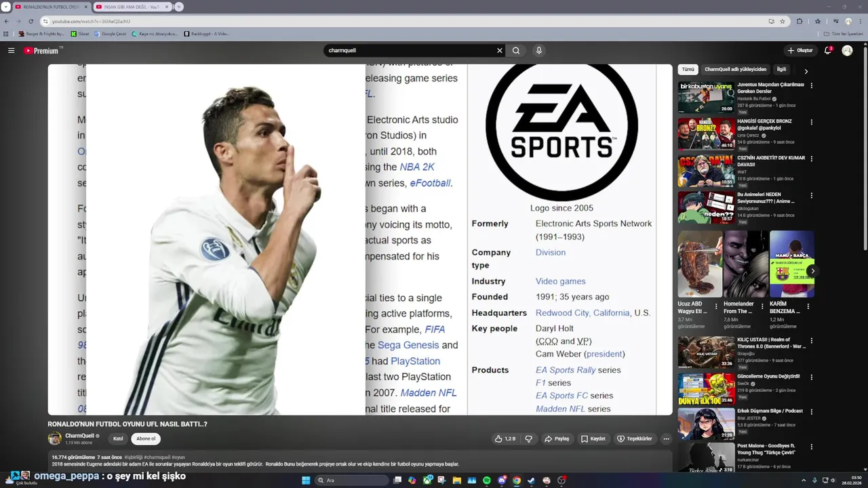Clear the 'charmquell' search text
The image size is (868, 488).
point(500,50)
